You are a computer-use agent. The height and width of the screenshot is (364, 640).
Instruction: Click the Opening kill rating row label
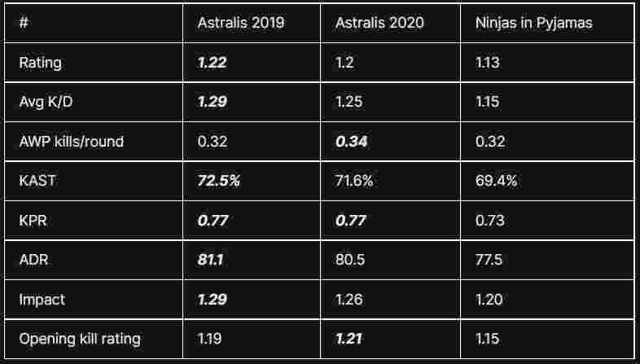[79, 339]
